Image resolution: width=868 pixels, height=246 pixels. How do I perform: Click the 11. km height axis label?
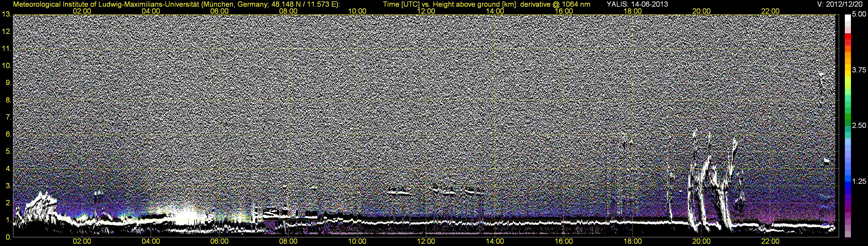tap(6, 49)
